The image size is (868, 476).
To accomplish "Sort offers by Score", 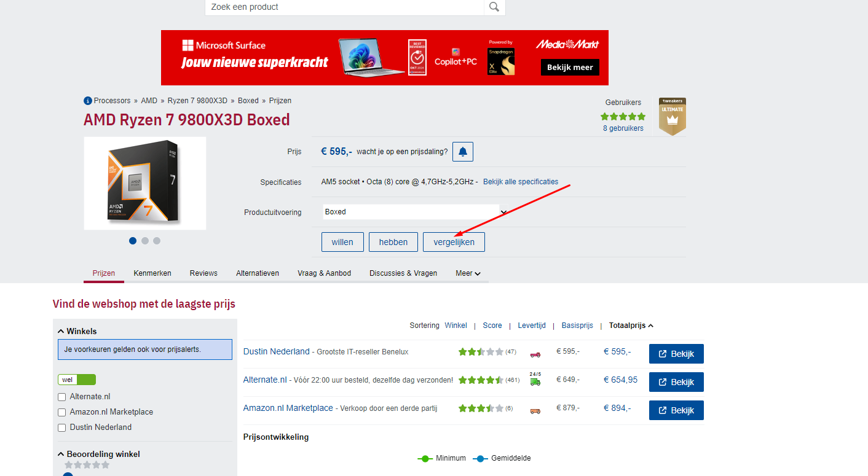I will [x=492, y=326].
